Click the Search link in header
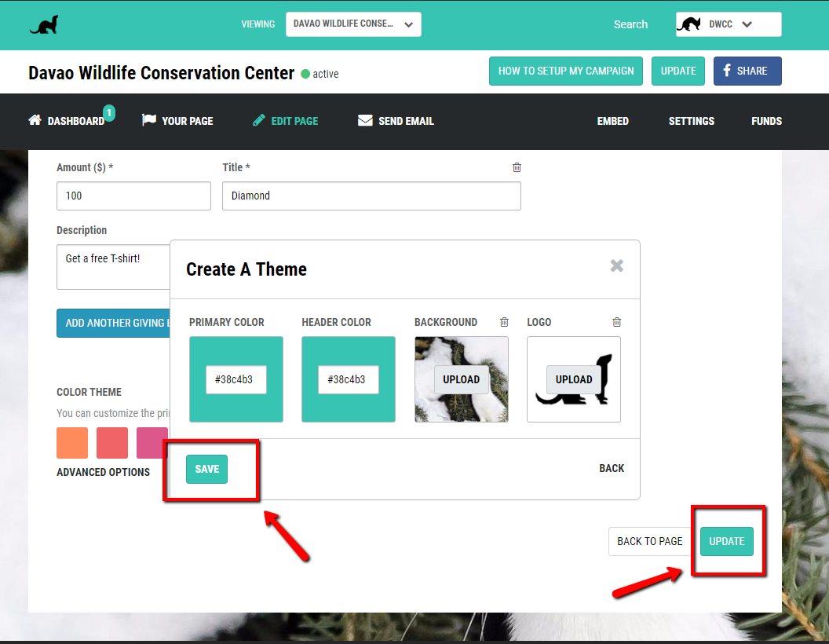829x644 pixels. click(x=630, y=24)
